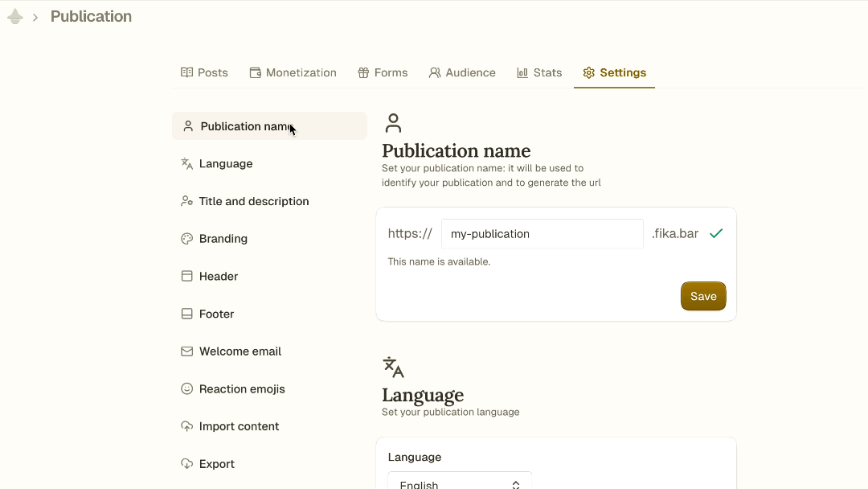This screenshot has width=868, height=489.
Task: Click the Welcome email envelope icon
Action: 186,351
